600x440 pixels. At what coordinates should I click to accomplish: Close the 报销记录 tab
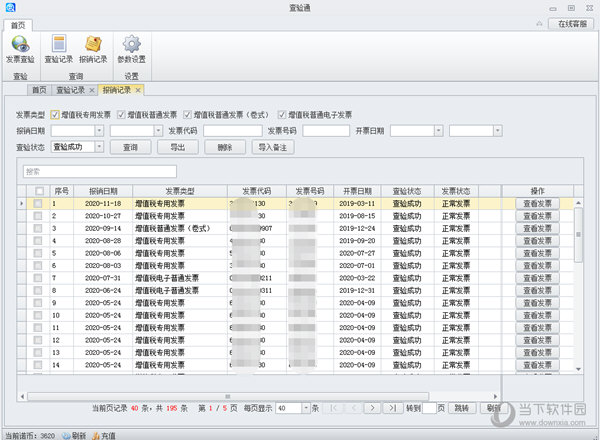click(138, 90)
